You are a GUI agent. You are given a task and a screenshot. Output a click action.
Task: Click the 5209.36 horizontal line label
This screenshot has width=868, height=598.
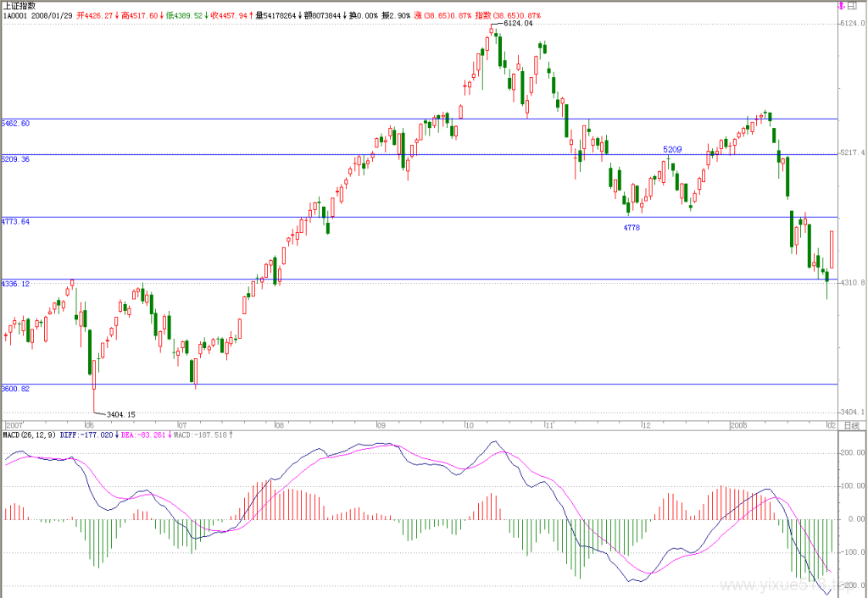(x=15, y=158)
